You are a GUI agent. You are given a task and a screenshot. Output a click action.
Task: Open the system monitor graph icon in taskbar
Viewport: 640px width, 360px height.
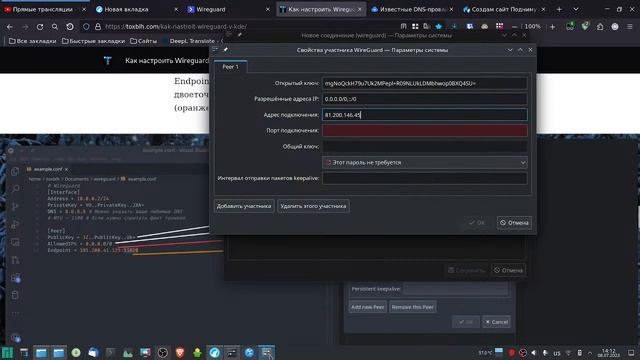[128, 353]
